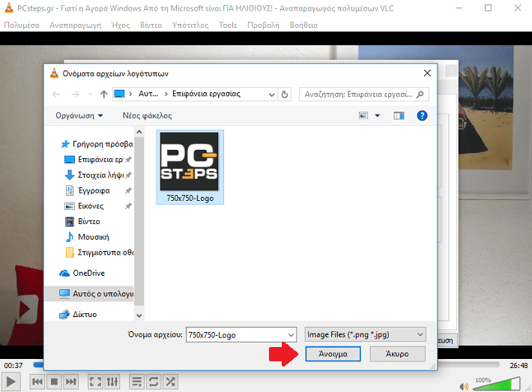
Task: Mute audio via speaker icon
Action: click(x=464, y=386)
